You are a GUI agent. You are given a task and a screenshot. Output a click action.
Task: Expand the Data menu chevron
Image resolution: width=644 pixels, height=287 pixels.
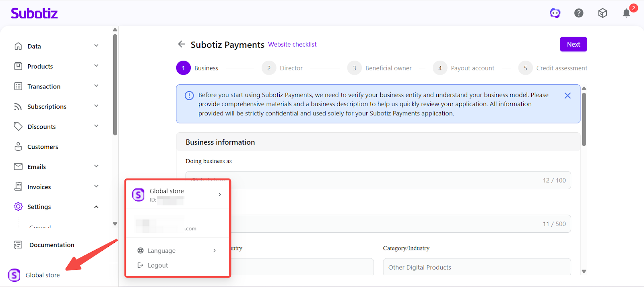pos(96,46)
